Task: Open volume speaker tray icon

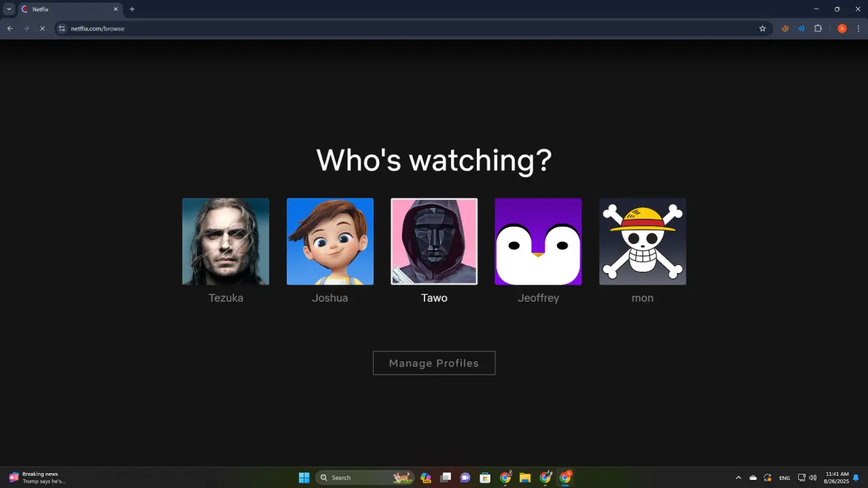Action: coord(812,478)
